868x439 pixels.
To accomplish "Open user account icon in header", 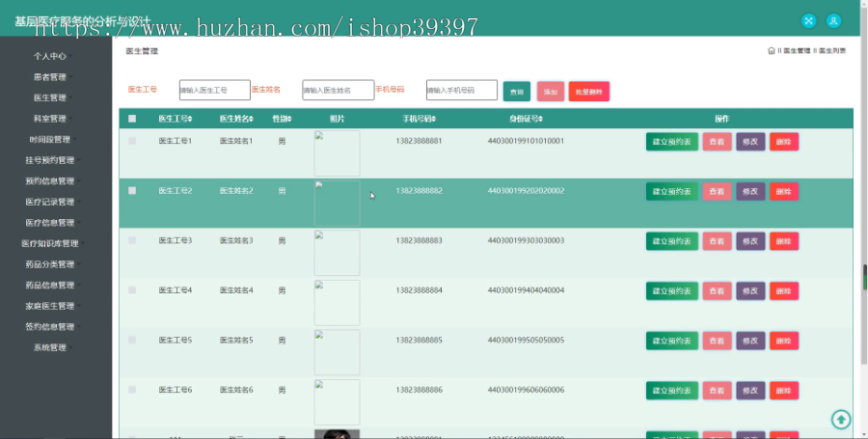I will (x=833, y=21).
